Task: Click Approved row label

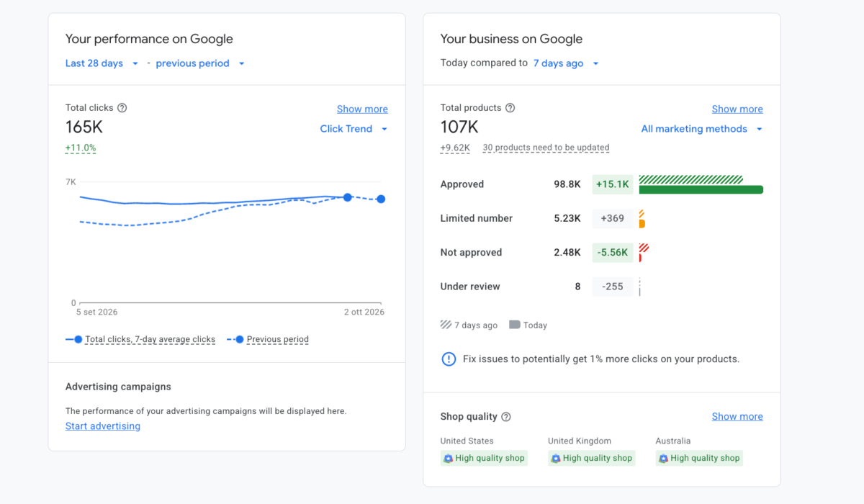Action: pyautogui.click(x=462, y=184)
